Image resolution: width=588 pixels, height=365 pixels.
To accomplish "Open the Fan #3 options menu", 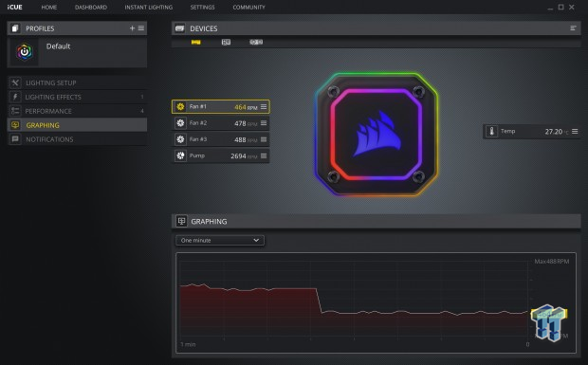I will 264,139.
